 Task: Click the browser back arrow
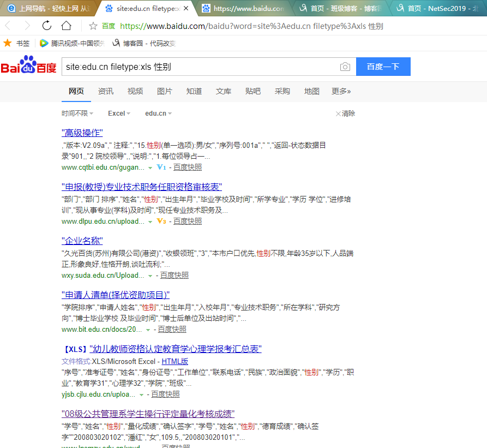[8, 26]
